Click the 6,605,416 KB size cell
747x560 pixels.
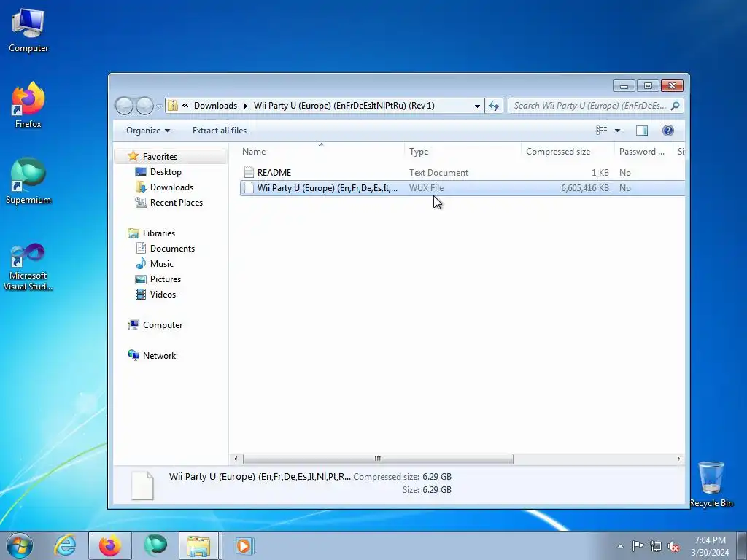click(584, 188)
